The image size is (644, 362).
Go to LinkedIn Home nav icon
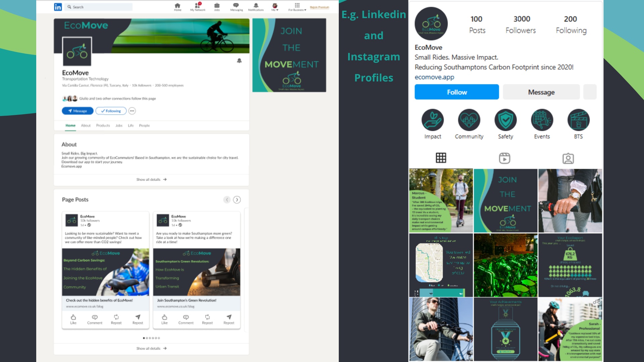tap(177, 7)
